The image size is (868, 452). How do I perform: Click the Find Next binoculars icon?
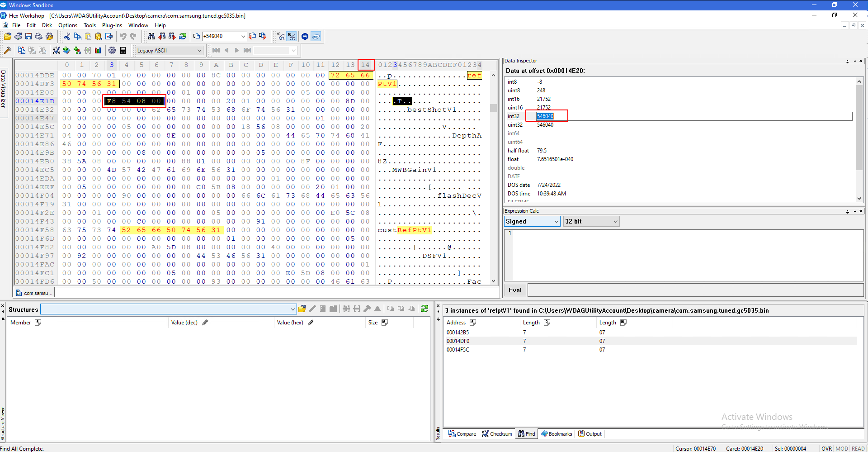click(x=172, y=36)
